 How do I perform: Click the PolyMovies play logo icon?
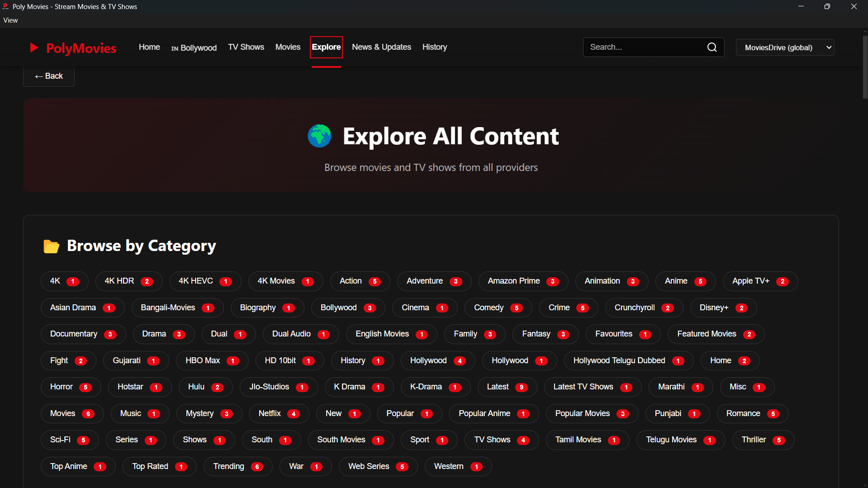(34, 48)
